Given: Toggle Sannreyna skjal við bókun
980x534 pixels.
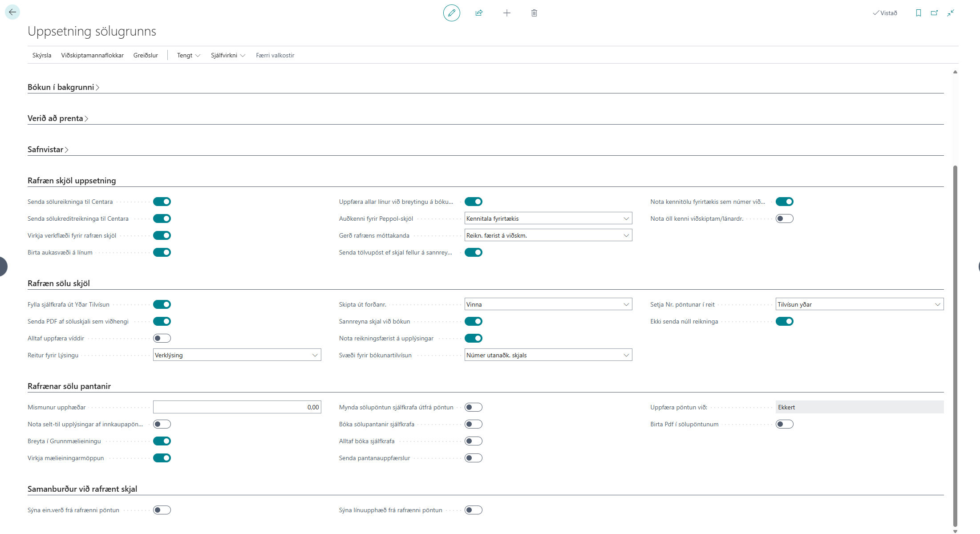Looking at the screenshot, I should [474, 321].
